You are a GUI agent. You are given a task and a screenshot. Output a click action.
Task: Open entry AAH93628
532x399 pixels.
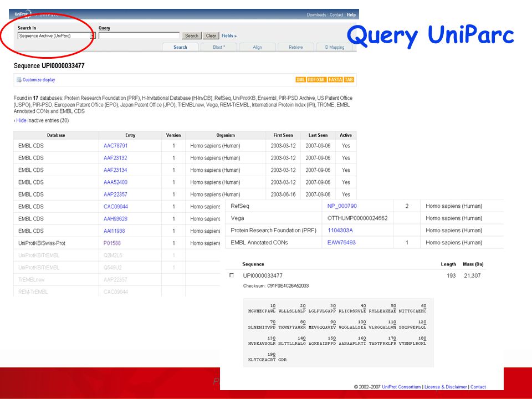(115, 219)
